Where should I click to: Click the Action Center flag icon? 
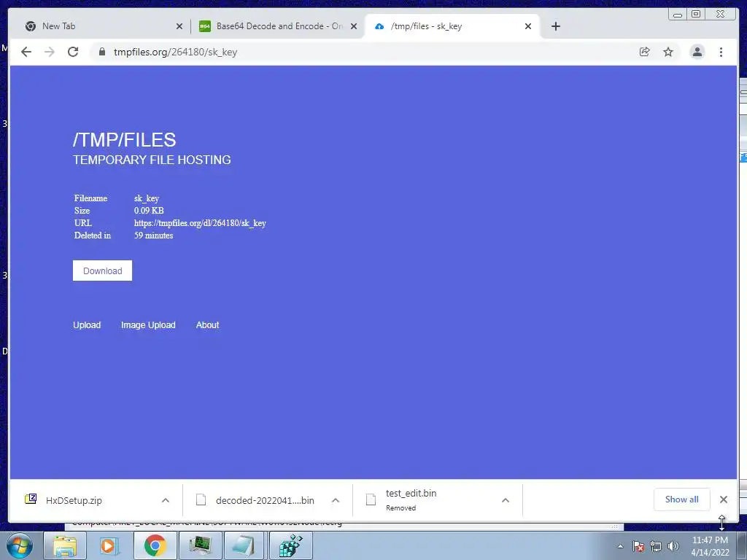pos(638,546)
